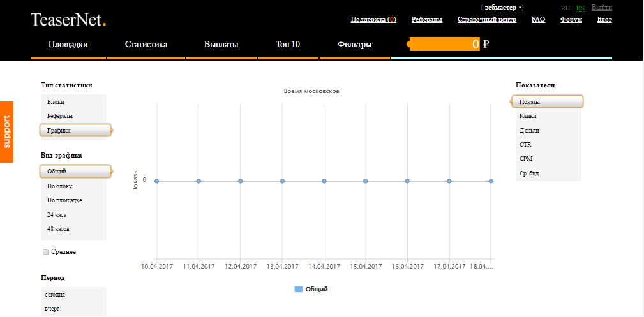Enable the Среднее checkbox
The width and height of the screenshot is (644, 317).
click(45, 253)
